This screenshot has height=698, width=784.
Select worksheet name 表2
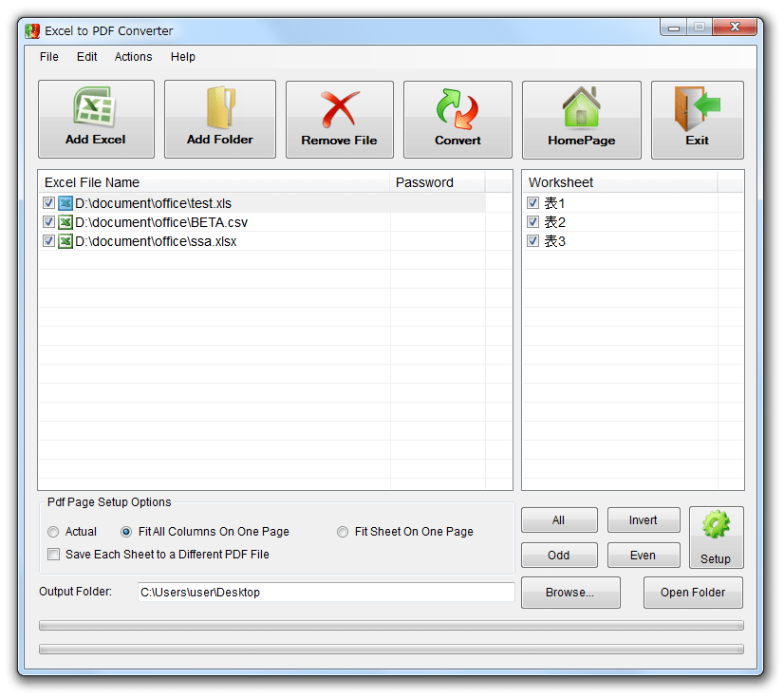[554, 222]
